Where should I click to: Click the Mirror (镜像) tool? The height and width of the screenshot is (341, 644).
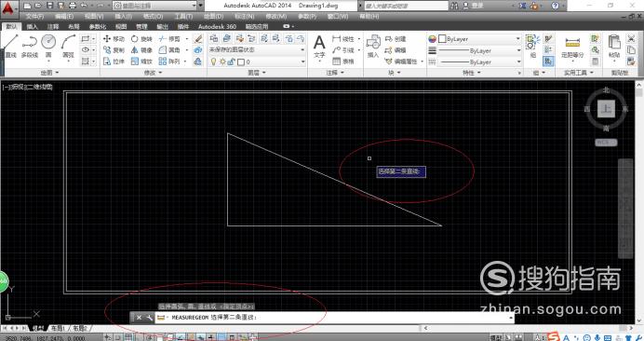click(x=141, y=49)
